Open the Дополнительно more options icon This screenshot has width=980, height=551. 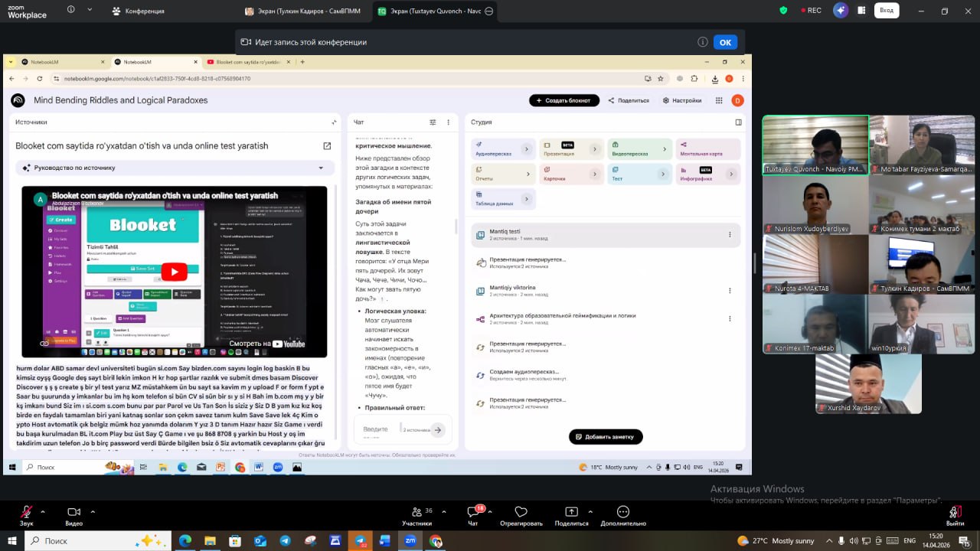(x=623, y=512)
